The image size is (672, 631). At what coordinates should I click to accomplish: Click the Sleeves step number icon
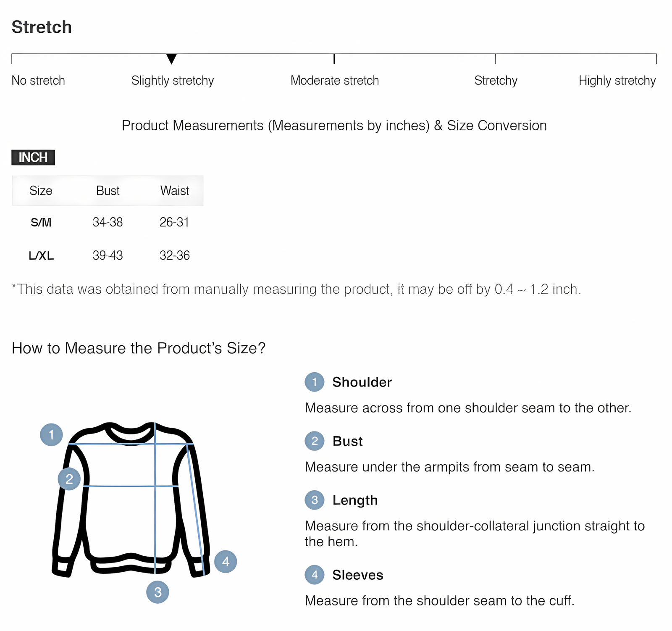click(314, 575)
